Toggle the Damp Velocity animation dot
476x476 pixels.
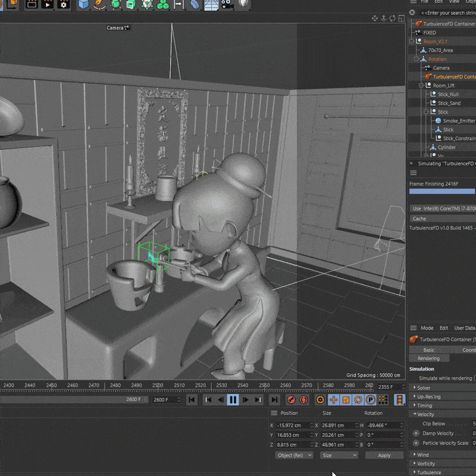[x=416, y=433]
